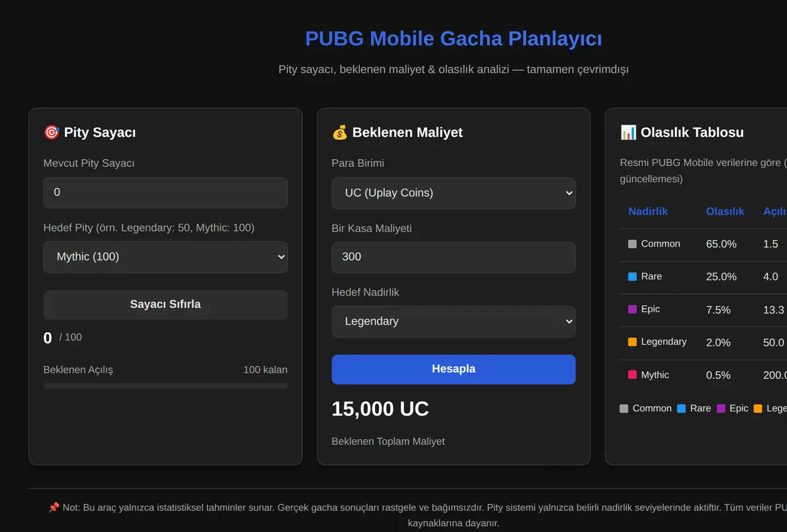The width and height of the screenshot is (787, 532).
Task: Click the blue Rare swatch in the legend
Action: (x=681, y=409)
